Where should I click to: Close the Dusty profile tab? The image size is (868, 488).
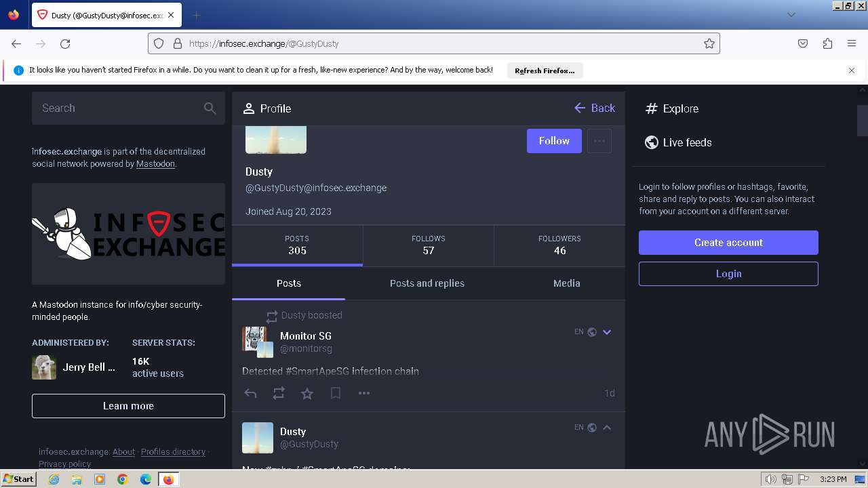tap(171, 15)
